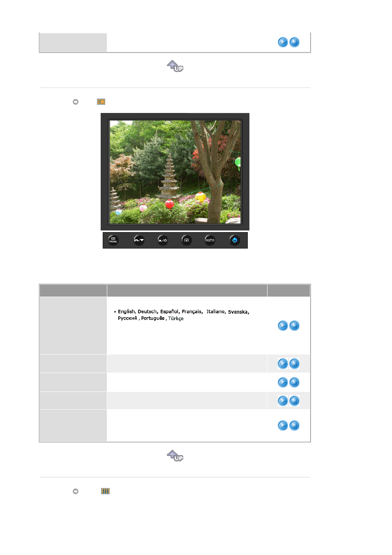Click the brightness up-arrow monitor button
This screenshot has height=555, width=392.
tap(163, 240)
